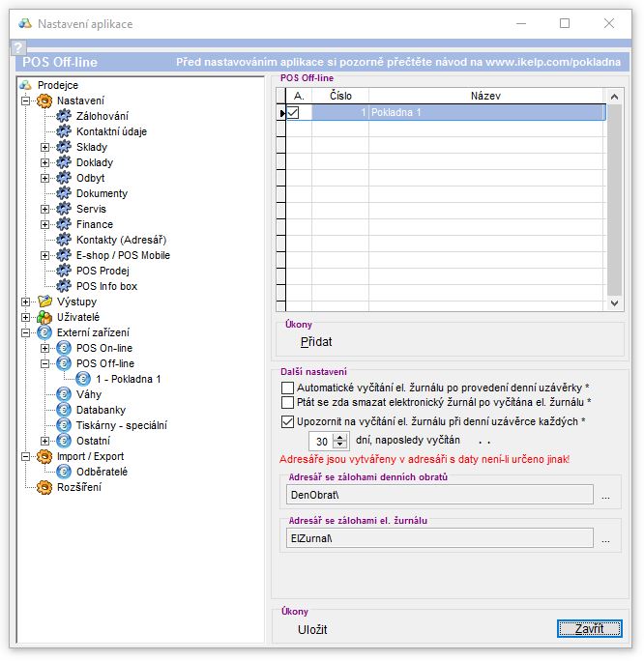This screenshot has height=661, width=644.
Task: Click the Uživatelé users icon
Action: coord(44,317)
